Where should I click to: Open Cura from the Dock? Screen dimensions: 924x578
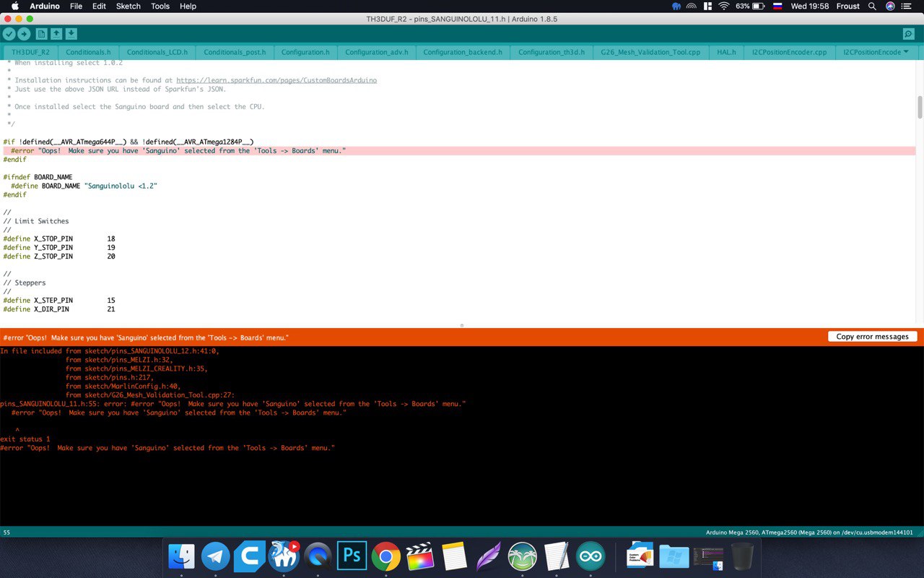coord(250,556)
